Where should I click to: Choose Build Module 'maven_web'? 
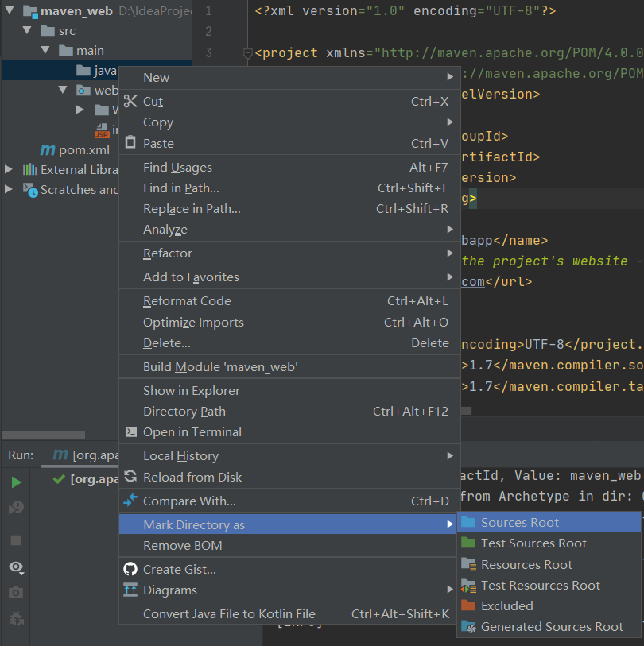click(x=289, y=366)
